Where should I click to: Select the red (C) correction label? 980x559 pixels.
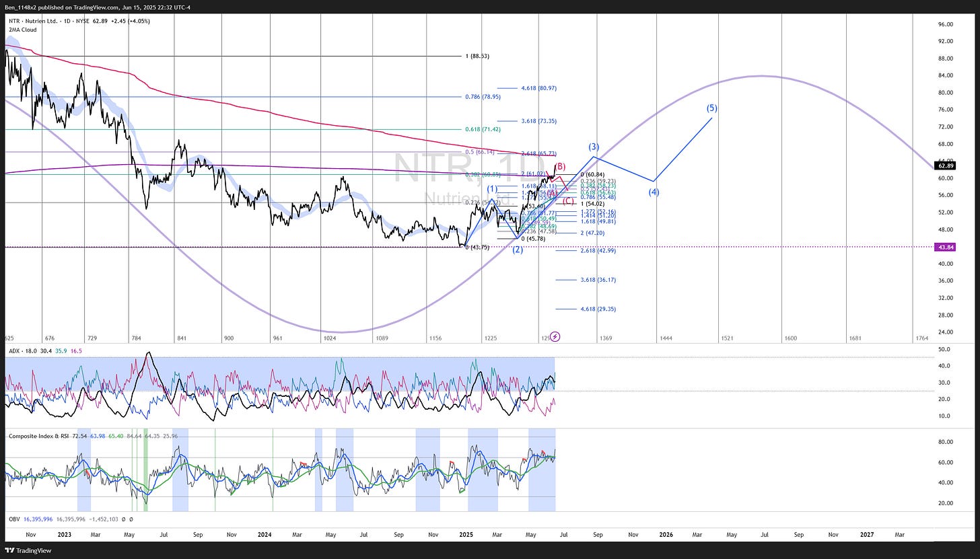pos(569,200)
